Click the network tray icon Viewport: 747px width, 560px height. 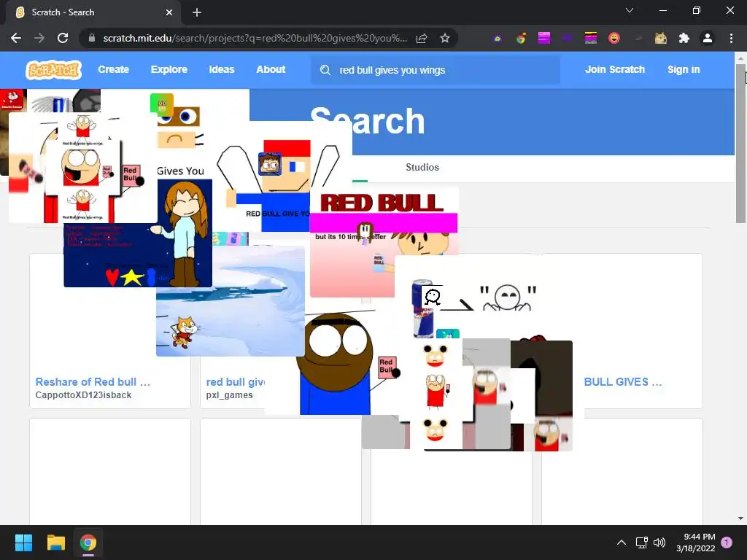641,542
